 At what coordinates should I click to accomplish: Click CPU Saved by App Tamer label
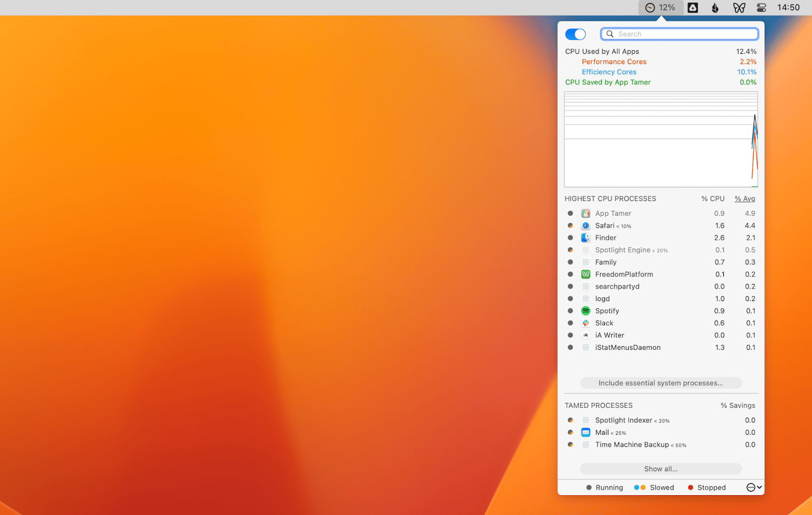(x=608, y=82)
